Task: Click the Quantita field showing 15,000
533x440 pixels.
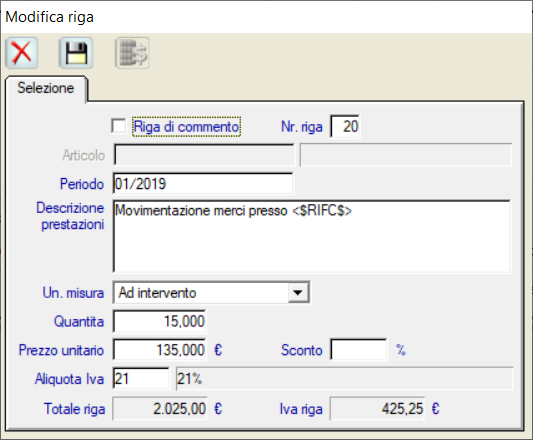Action: pyautogui.click(x=159, y=321)
